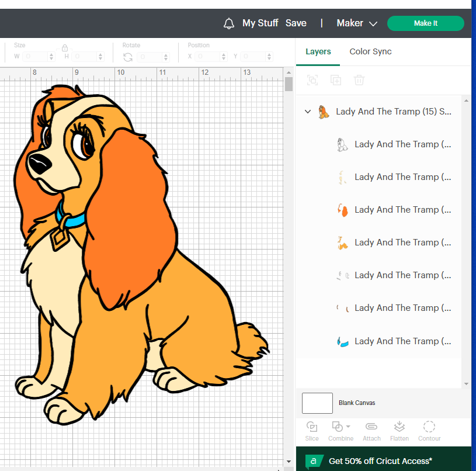The height and width of the screenshot is (471, 476).
Task: Click the canvas vertical scrollbar up arrow
Action: pos(289,72)
